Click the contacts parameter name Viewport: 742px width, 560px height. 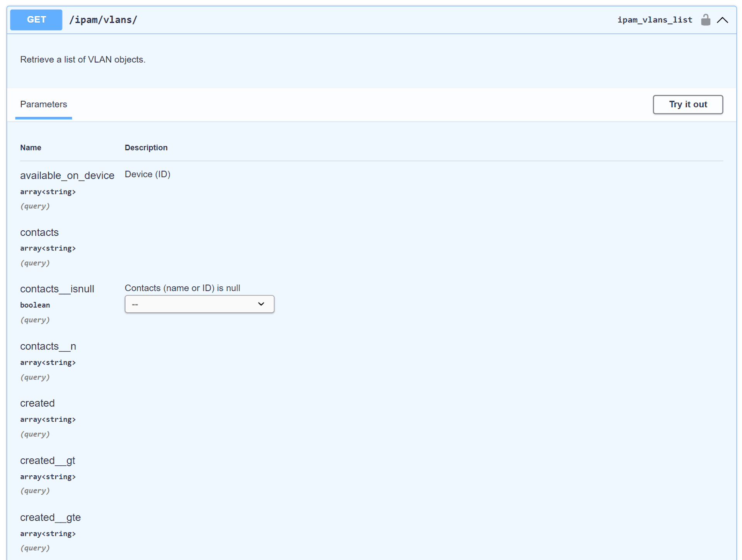click(39, 232)
